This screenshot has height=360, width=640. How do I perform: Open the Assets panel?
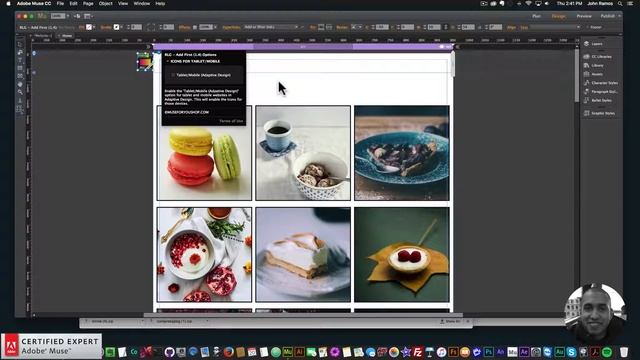pos(597,74)
